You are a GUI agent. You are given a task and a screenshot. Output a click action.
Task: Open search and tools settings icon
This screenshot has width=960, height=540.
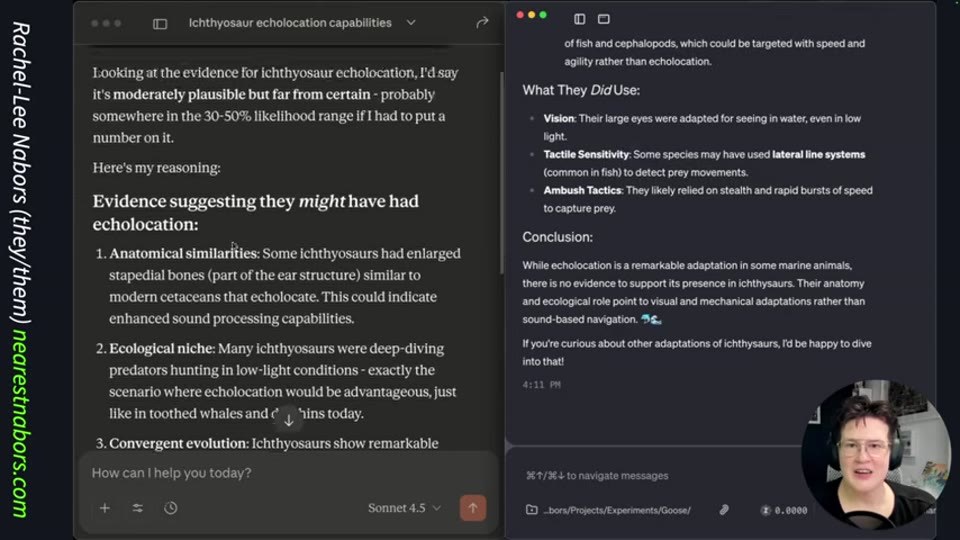[x=138, y=508]
